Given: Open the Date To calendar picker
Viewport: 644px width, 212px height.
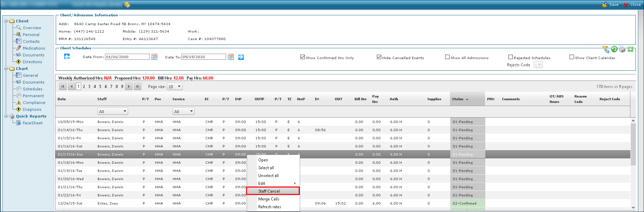Looking at the screenshot, I should pos(231,57).
